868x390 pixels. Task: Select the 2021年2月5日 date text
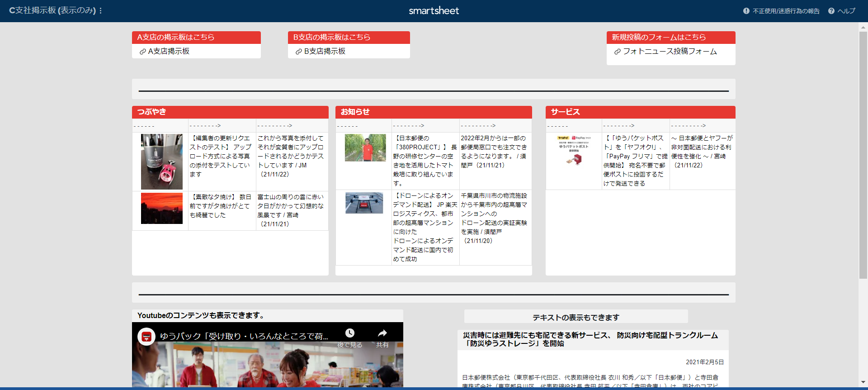click(x=705, y=362)
